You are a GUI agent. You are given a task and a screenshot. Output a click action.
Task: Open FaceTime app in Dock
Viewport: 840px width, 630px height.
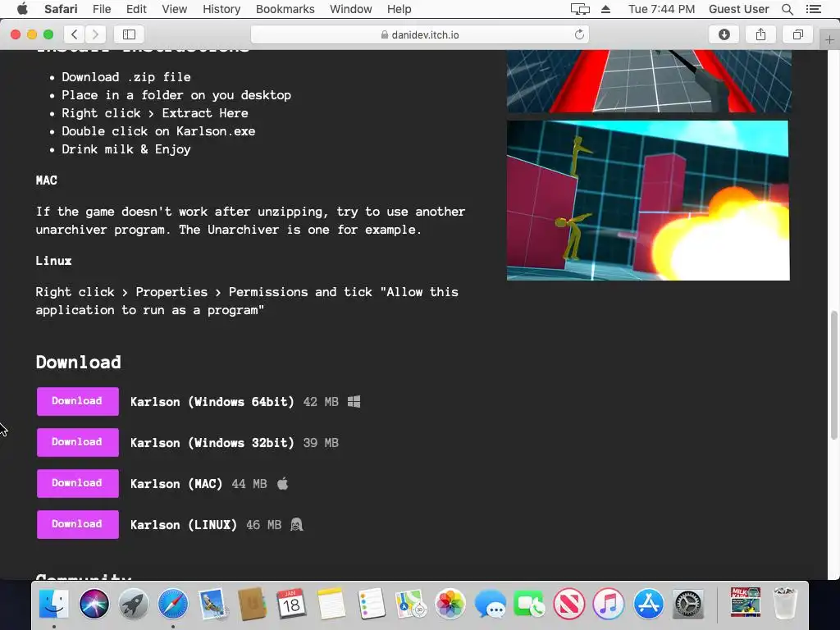click(529, 604)
